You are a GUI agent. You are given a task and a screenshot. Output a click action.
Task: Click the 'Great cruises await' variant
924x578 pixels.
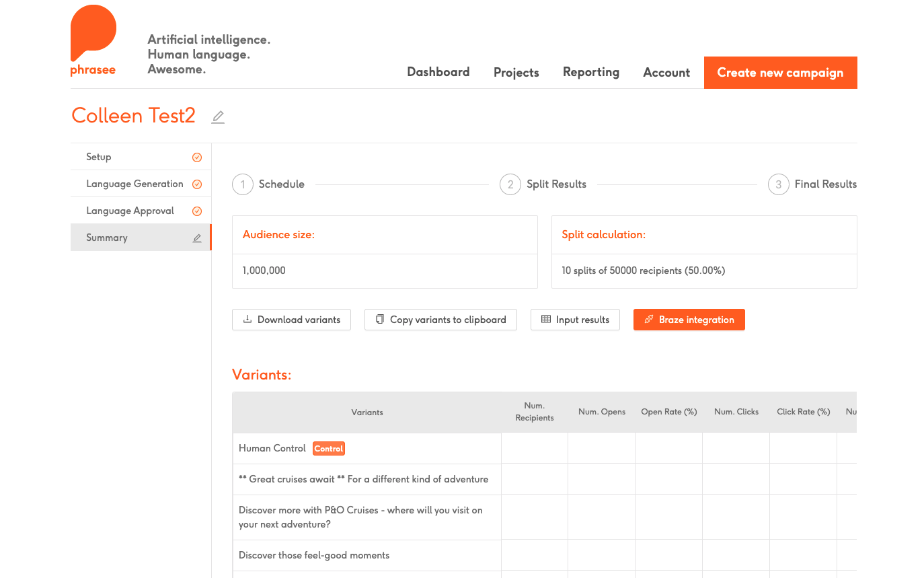click(x=367, y=479)
